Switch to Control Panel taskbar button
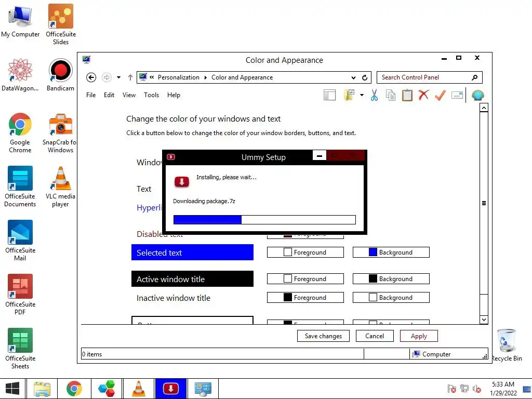 (203, 389)
